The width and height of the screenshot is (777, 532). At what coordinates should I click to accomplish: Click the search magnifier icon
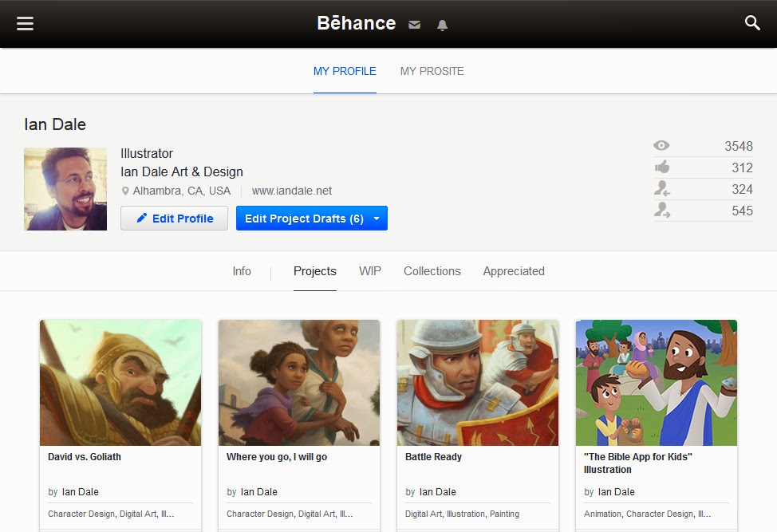pyautogui.click(x=752, y=23)
